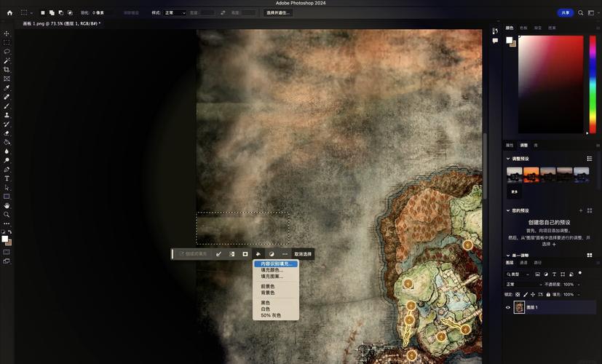This screenshot has width=602, height=364.
Task: Select 前景色 menu item
Action: (268, 286)
